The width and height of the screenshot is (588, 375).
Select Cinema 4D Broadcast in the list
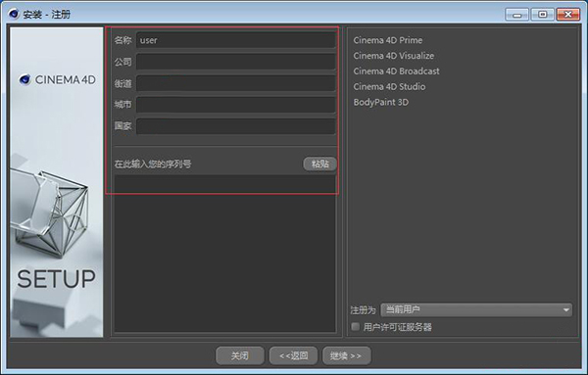[396, 70]
